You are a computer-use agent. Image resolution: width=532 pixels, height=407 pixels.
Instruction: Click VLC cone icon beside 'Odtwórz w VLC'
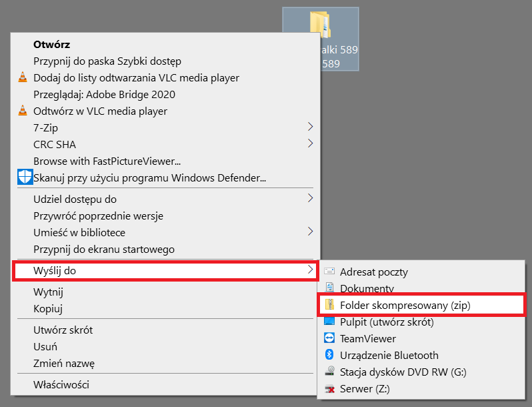tap(23, 111)
